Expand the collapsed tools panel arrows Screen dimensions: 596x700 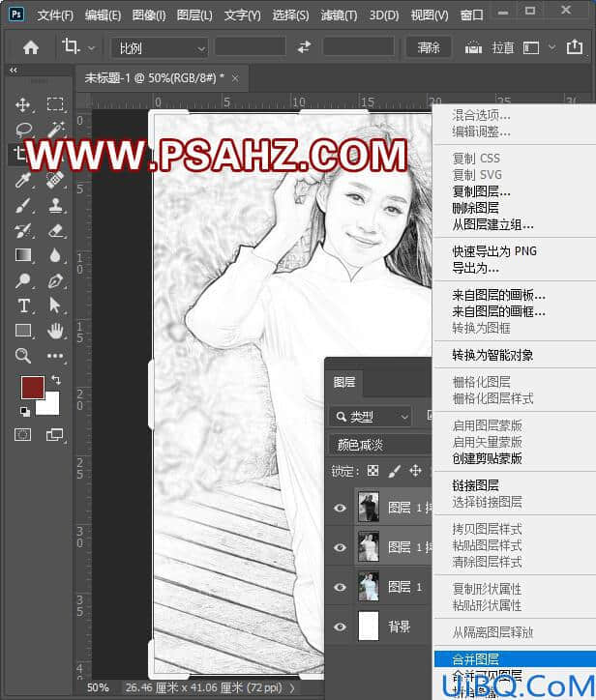pos(14,70)
